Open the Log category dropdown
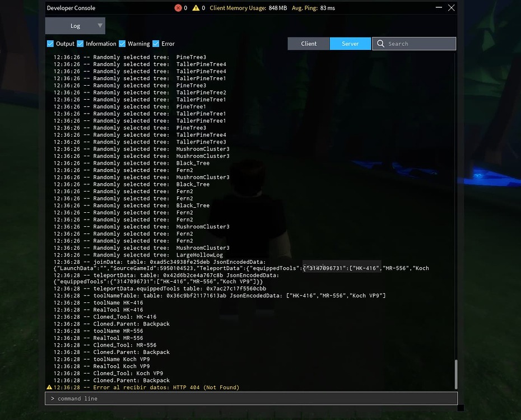The height and width of the screenshot is (420, 521). click(x=75, y=25)
